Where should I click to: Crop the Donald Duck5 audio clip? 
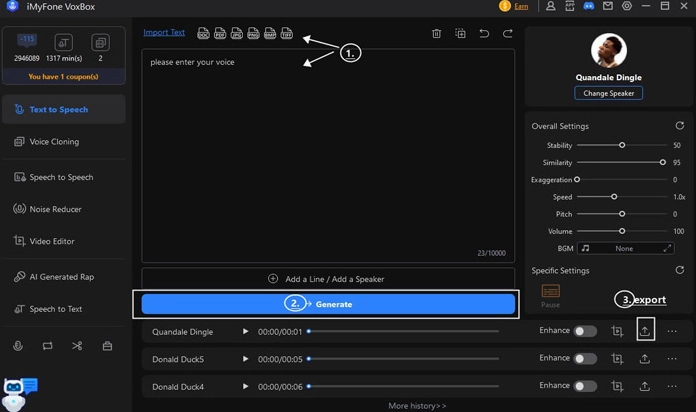tap(617, 359)
